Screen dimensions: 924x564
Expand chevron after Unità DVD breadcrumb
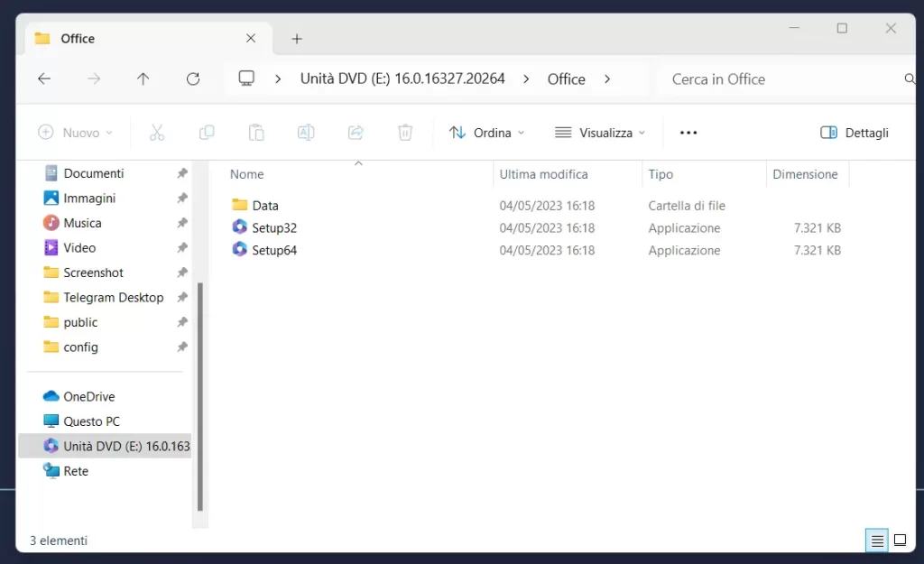click(x=526, y=79)
